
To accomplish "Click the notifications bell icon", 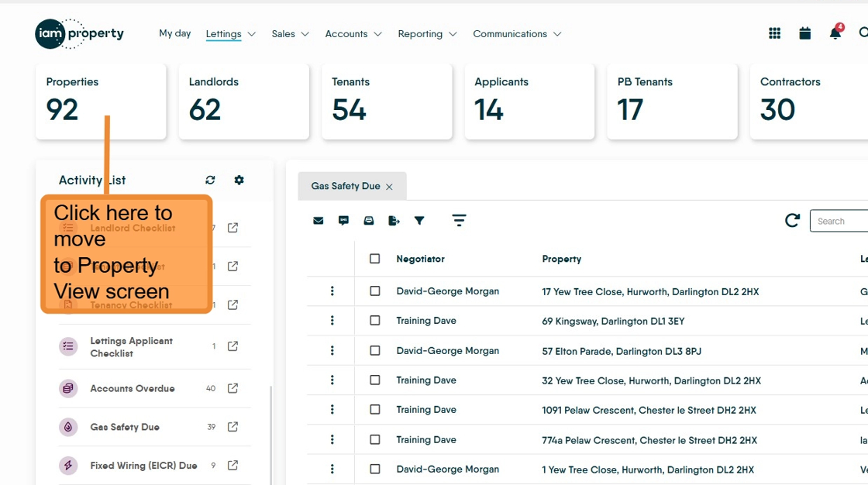I will tap(835, 33).
